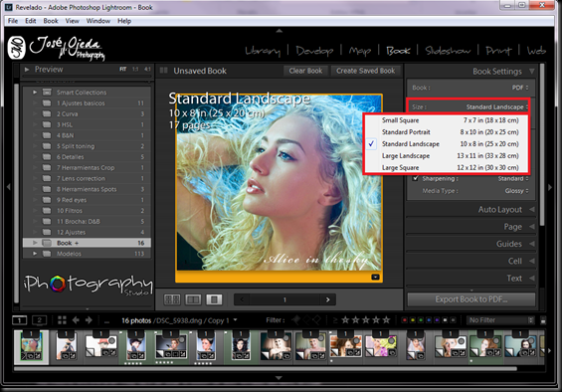562x392 pixels.
Task: Click the rating comparison symbol
Action: [x=335, y=320]
